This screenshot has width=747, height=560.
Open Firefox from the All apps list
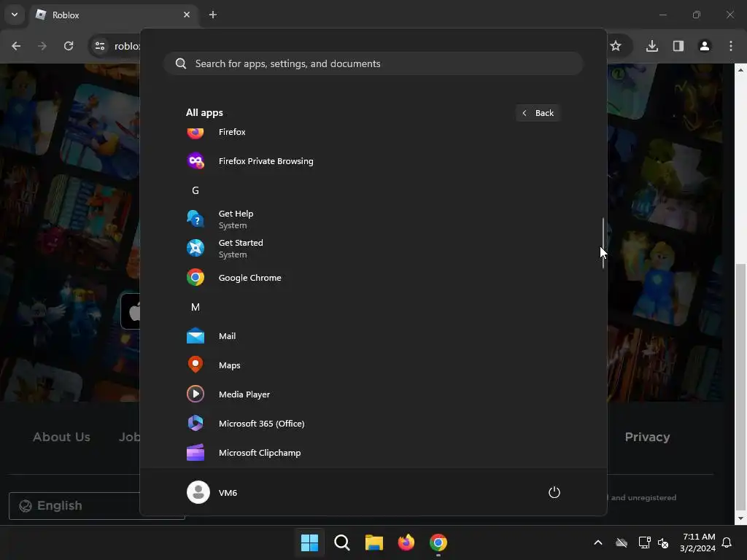pyautogui.click(x=373, y=132)
